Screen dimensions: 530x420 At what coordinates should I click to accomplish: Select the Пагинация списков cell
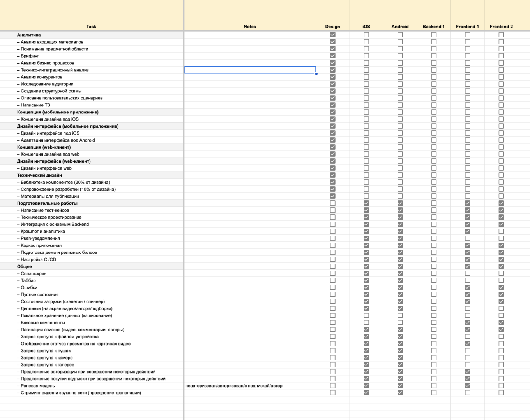(91, 330)
